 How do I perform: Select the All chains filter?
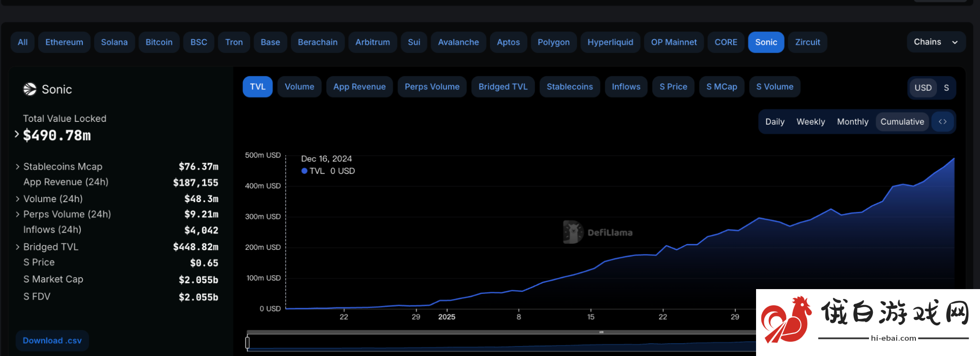22,42
